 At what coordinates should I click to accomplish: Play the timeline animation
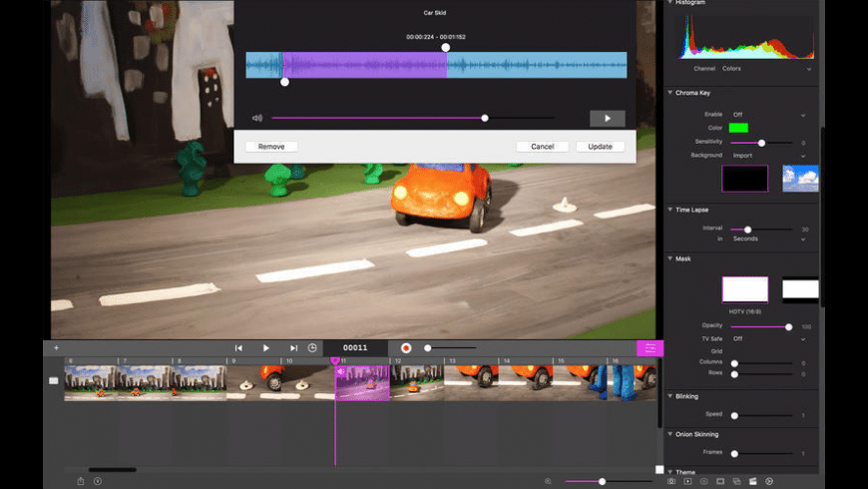tap(266, 348)
